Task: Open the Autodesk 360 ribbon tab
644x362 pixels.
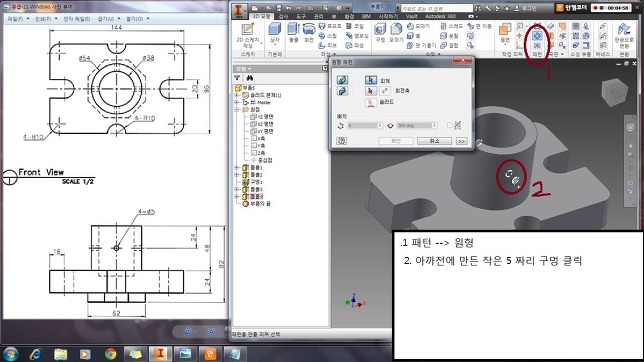Action: pos(440,16)
